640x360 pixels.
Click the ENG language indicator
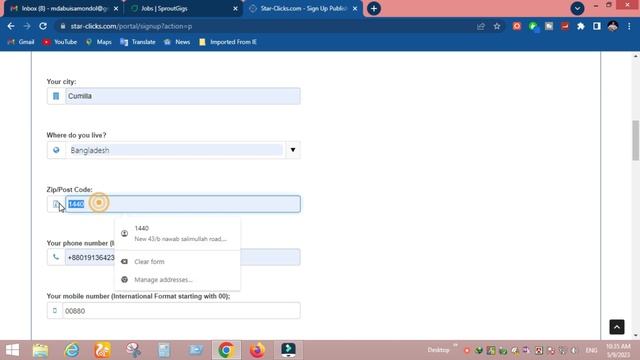591,350
